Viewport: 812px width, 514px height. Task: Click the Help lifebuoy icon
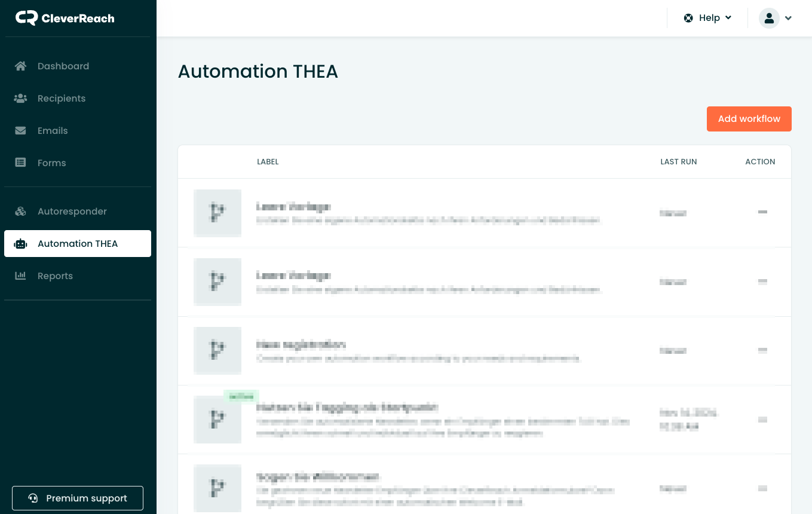coord(688,18)
